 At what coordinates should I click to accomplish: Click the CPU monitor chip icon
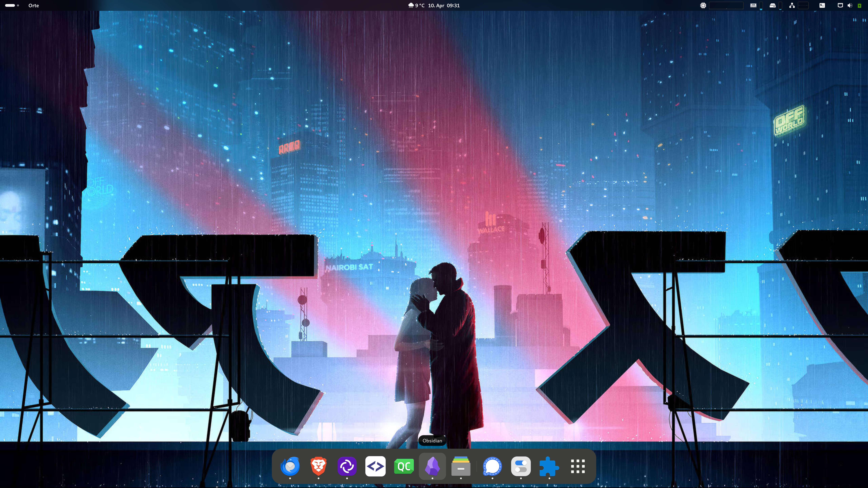point(703,5)
